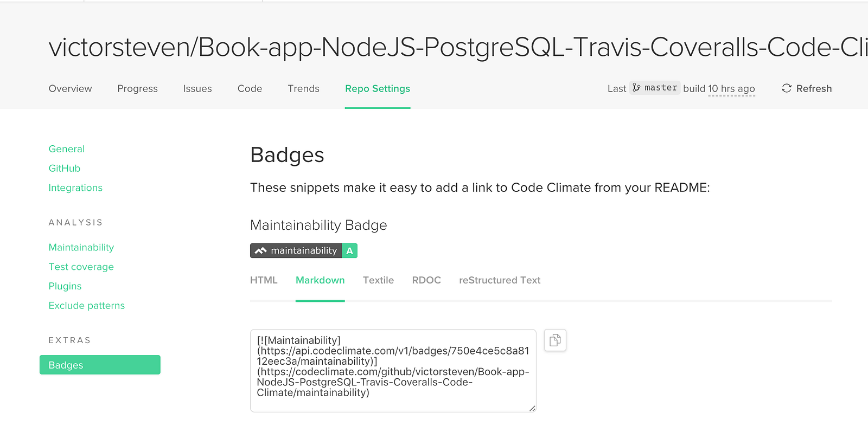Go to the Code tab
This screenshot has width=868, height=426.
click(250, 88)
